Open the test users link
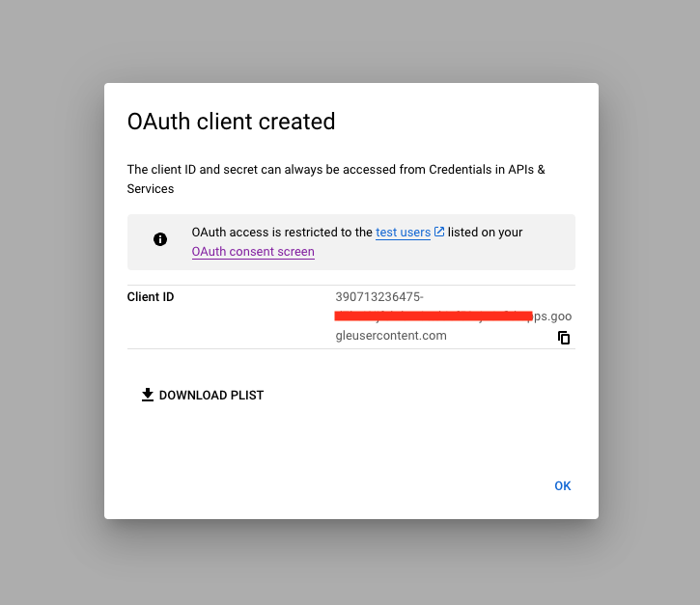Screen dimensions: 700x605 [403, 233]
